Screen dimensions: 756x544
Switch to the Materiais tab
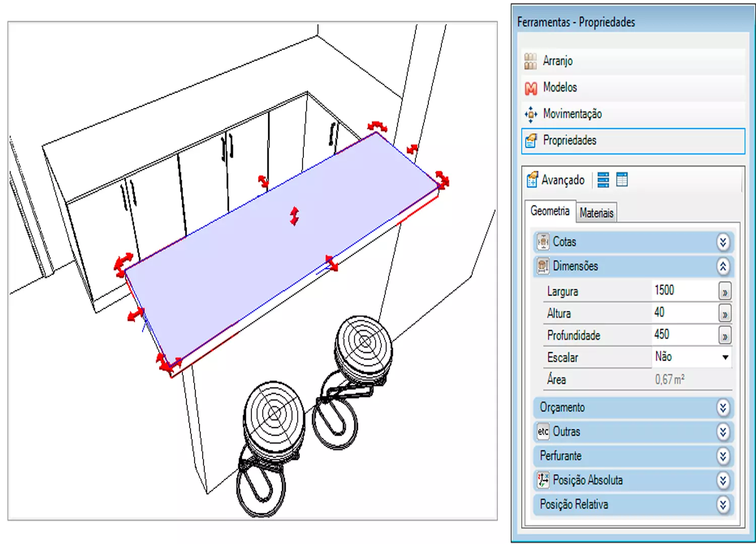pos(596,213)
